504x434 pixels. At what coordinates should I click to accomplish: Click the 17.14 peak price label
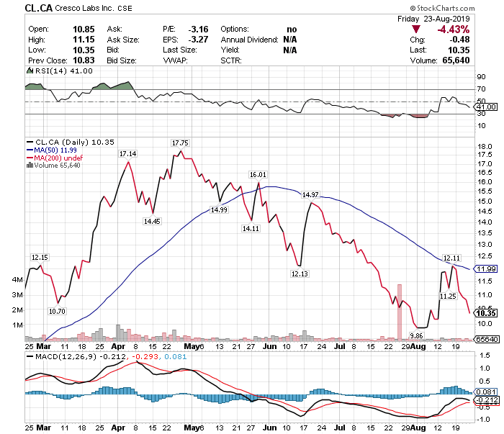128,154
